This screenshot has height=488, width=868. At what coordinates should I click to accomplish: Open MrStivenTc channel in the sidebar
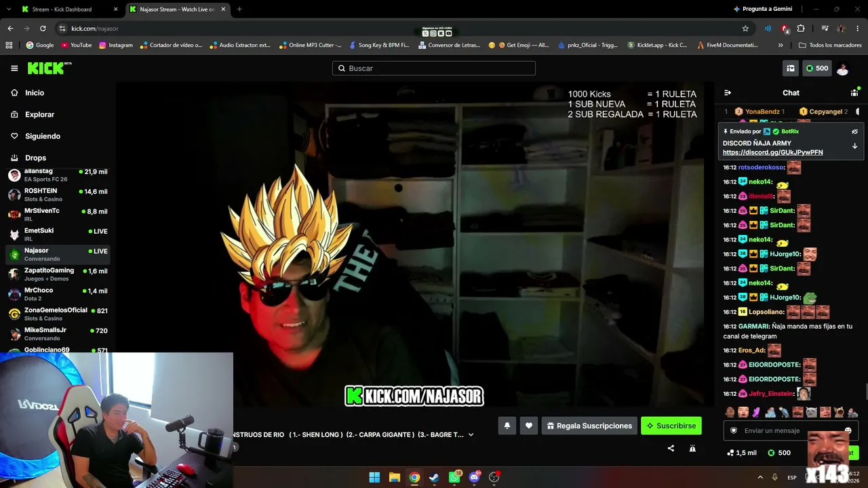coord(58,215)
